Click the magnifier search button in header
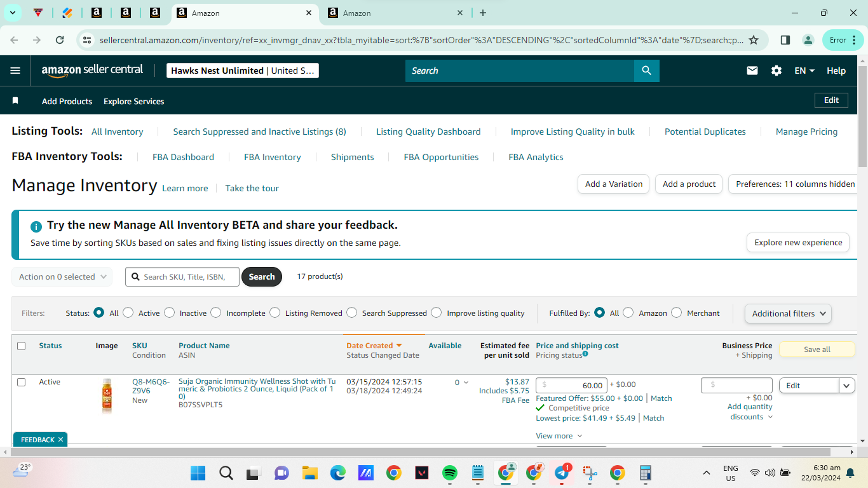 [x=646, y=71]
